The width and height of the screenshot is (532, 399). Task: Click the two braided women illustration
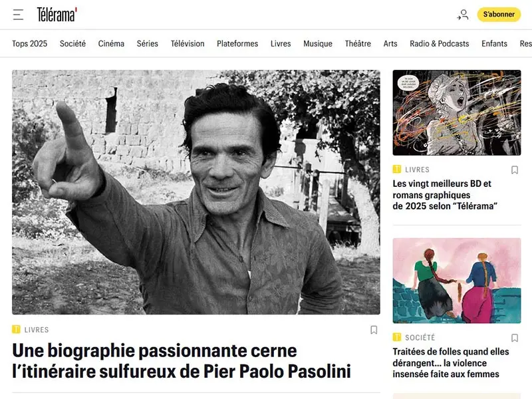[x=457, y=281]
